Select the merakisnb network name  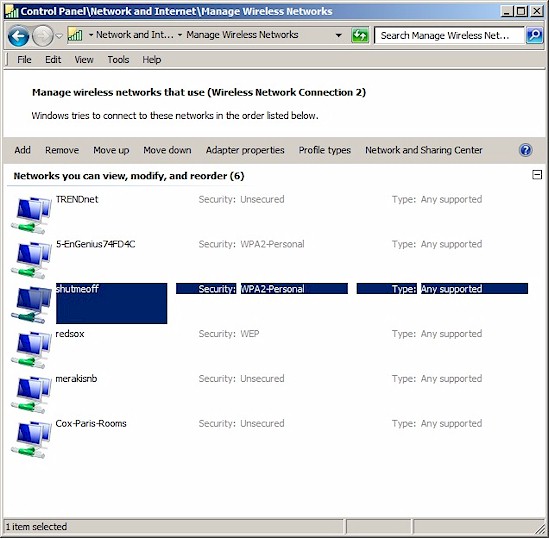coord(76,378)
